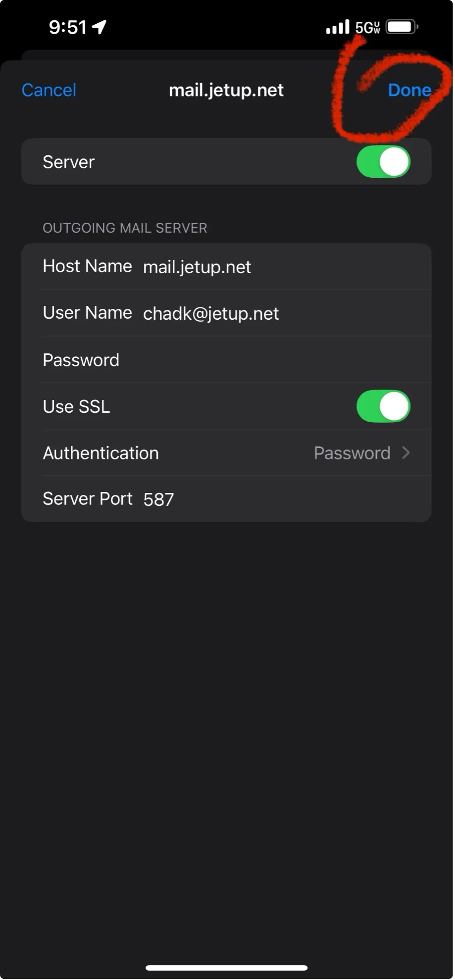Tap the Use SSL row label

pos(77,406)
